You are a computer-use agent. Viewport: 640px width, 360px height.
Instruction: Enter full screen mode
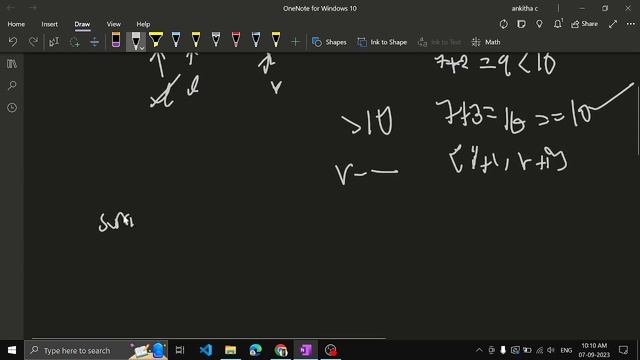[x=613, y=24]
